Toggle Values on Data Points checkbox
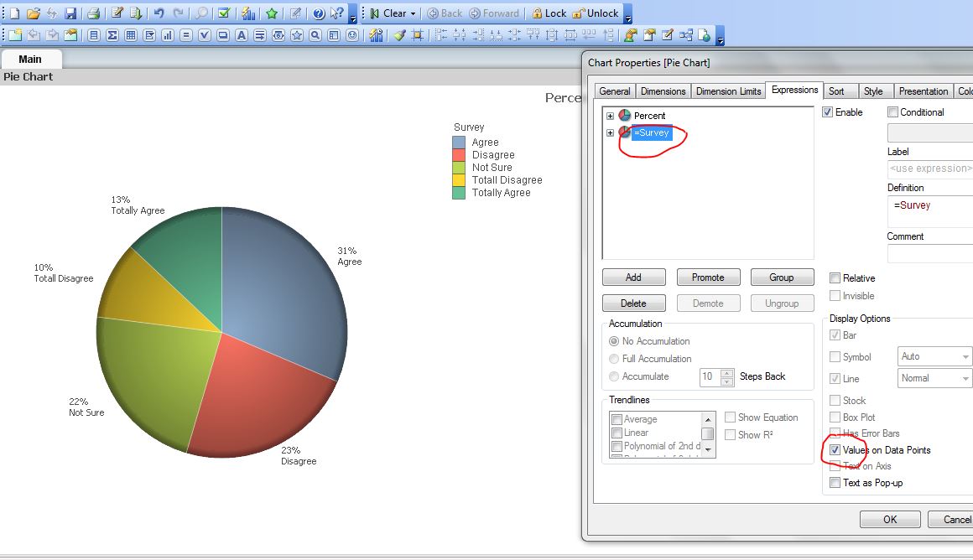The height and width of the screenshot is (560, 973). pos(835,450)
